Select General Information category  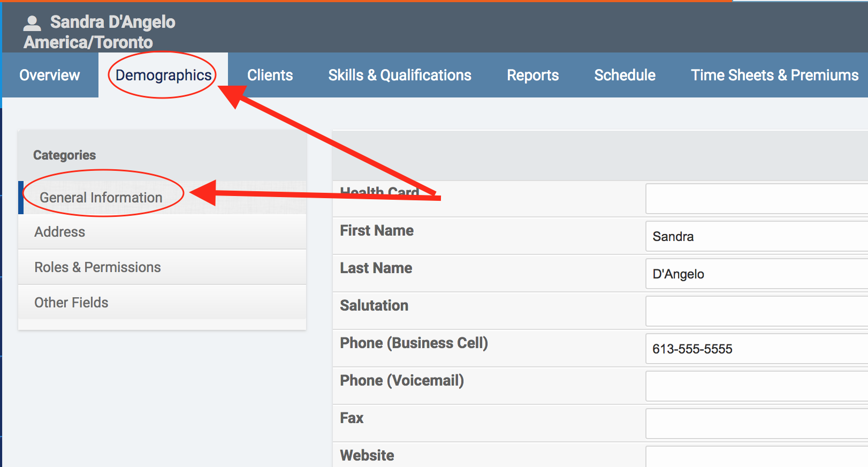click(101, 198)
